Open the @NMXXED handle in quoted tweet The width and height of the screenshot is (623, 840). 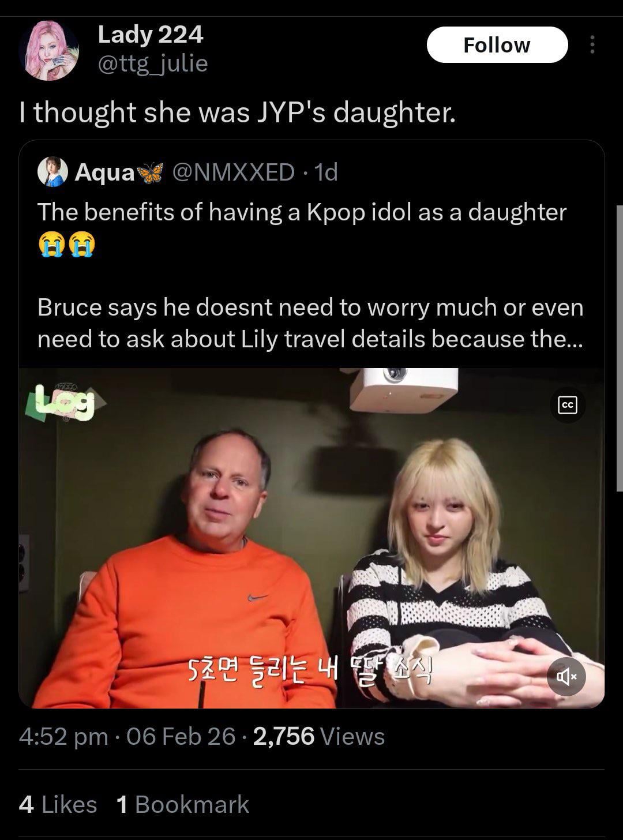[x=234, y=172]
